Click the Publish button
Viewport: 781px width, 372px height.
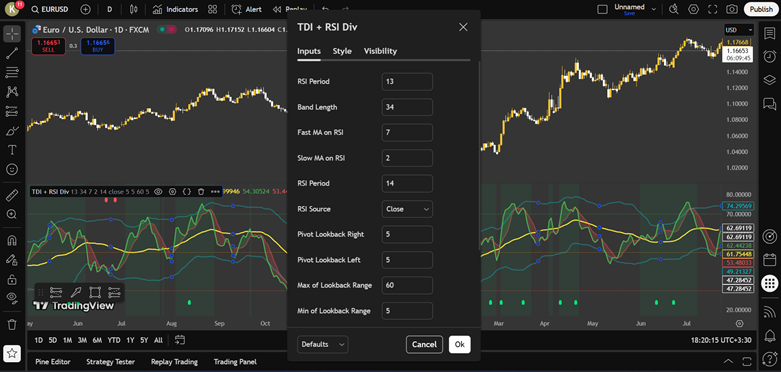[761, 9]
